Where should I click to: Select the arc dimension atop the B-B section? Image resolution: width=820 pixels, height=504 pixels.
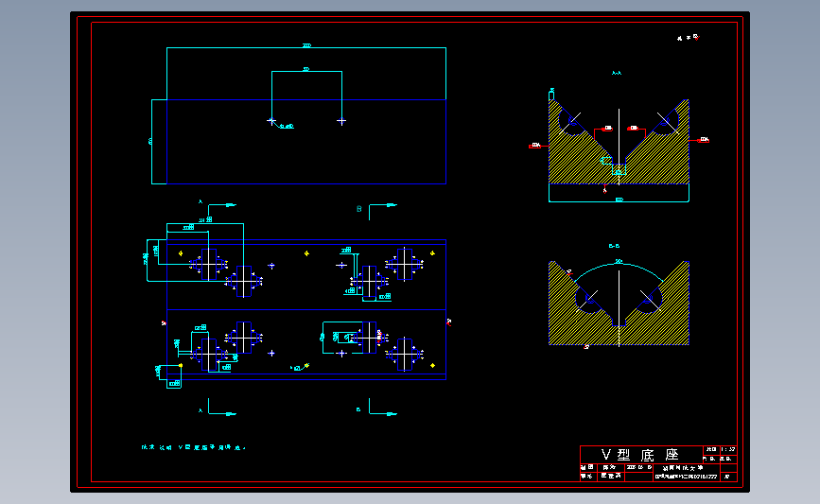[619, 261]
